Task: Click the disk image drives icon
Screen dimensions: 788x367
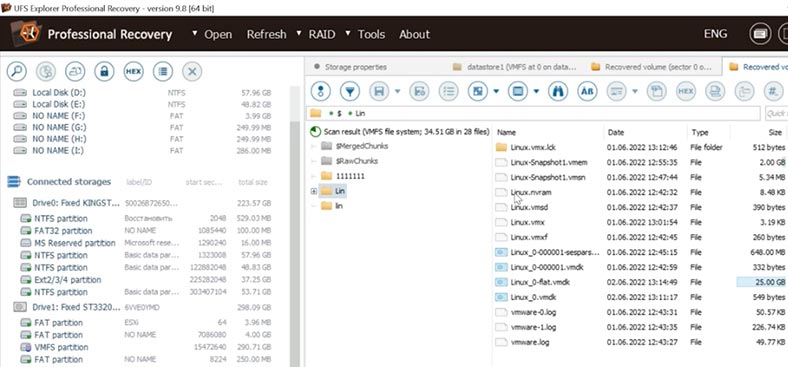Action: (75, 71)
